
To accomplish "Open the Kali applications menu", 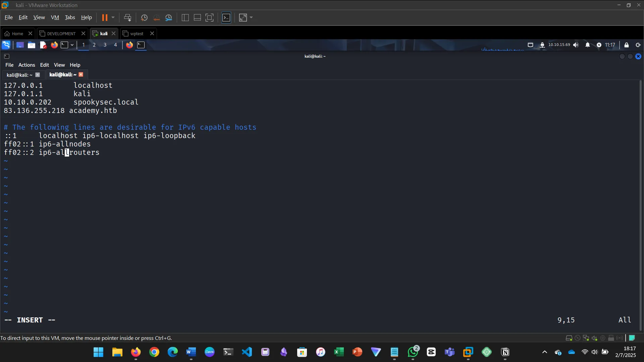I will pos(6,45).
